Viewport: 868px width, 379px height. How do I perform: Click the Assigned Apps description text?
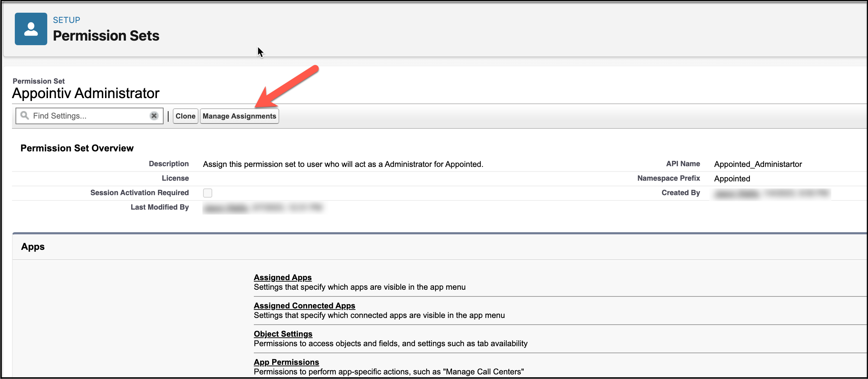[360, 287]
